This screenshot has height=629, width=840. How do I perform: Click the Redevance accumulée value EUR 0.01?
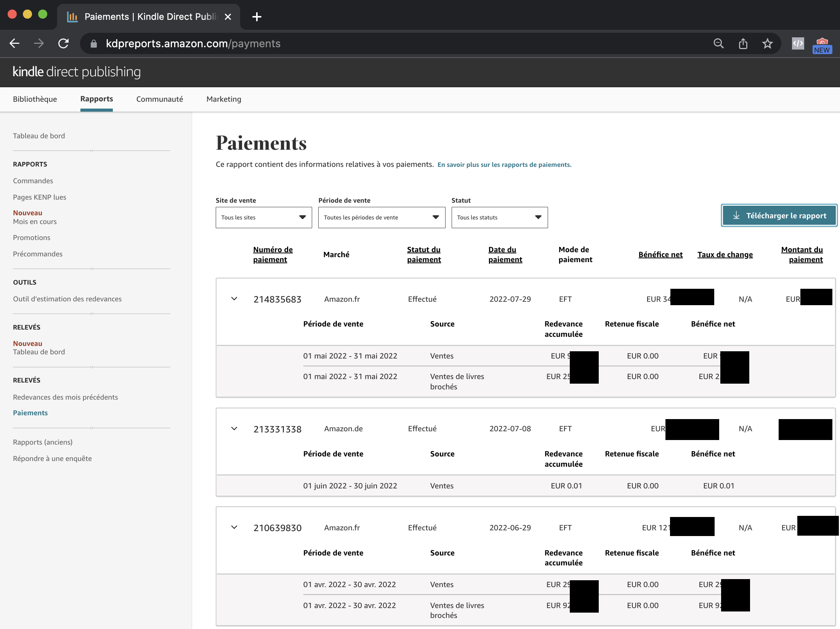566,486
